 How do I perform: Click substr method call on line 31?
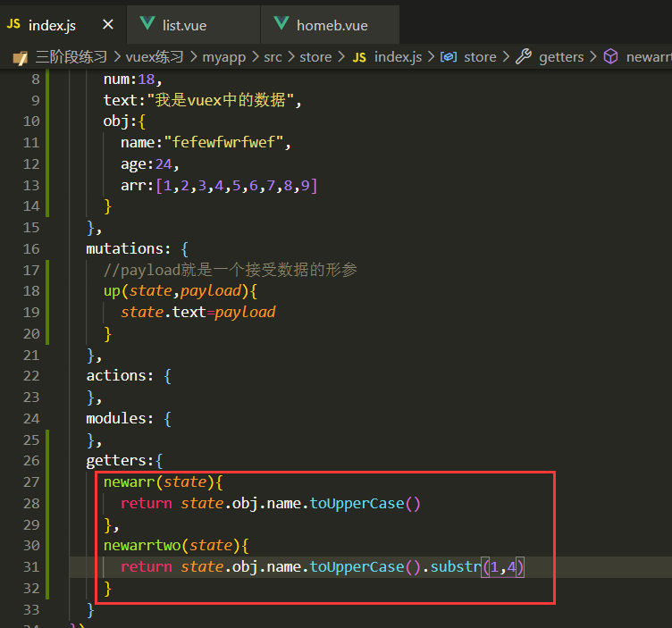tap(456, 566)
